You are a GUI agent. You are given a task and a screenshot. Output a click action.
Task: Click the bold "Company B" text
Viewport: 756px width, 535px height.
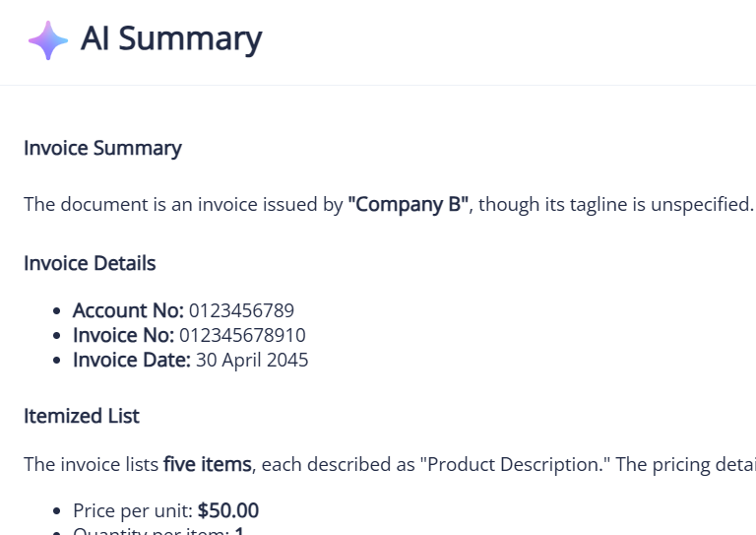[x=409, y=205]
